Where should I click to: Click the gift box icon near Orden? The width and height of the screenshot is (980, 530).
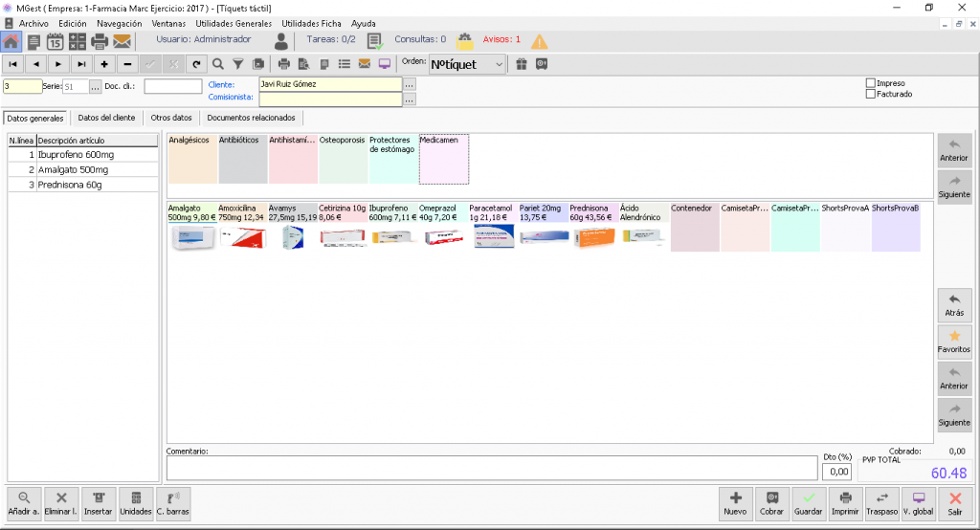(x=522, y=64)
